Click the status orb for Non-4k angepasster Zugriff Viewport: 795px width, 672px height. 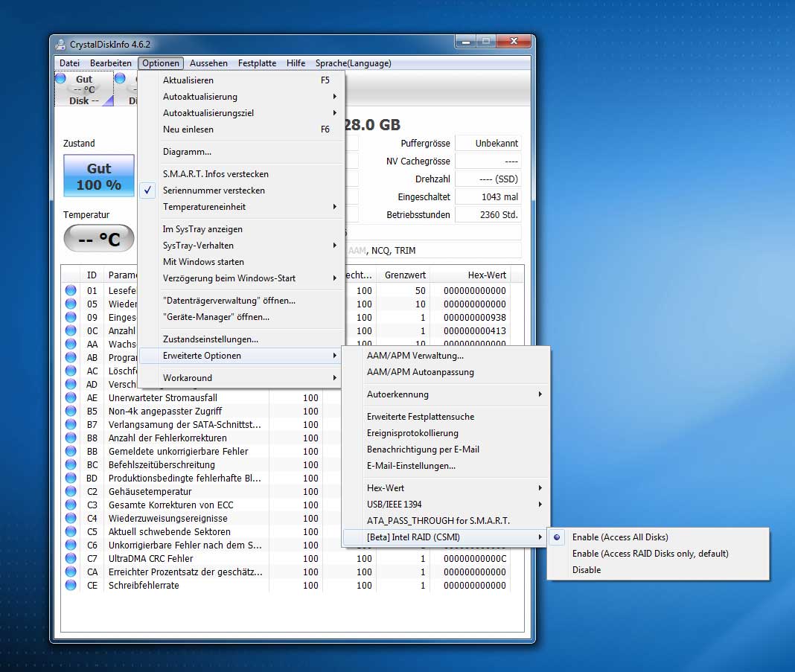[x=71, y=411]
